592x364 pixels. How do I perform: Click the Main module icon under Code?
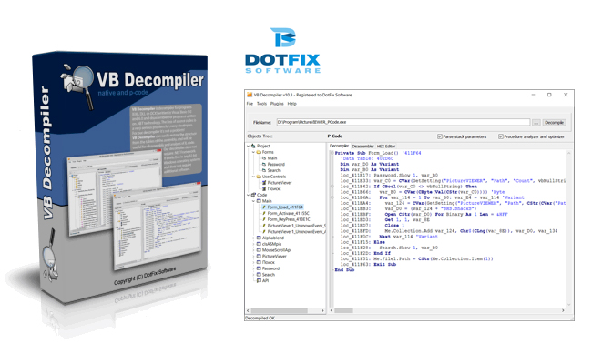pos(259,201)
